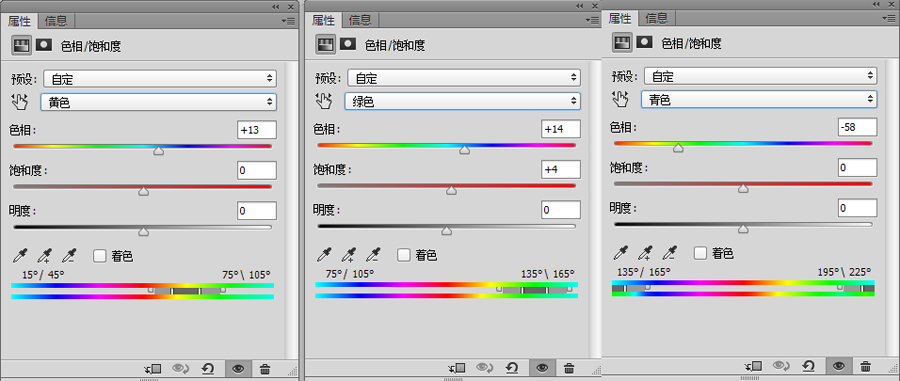Delete adjustment layer via trash in Cyan panel
Viewport: 900px width, 381px height.
[x=866, y=366]
